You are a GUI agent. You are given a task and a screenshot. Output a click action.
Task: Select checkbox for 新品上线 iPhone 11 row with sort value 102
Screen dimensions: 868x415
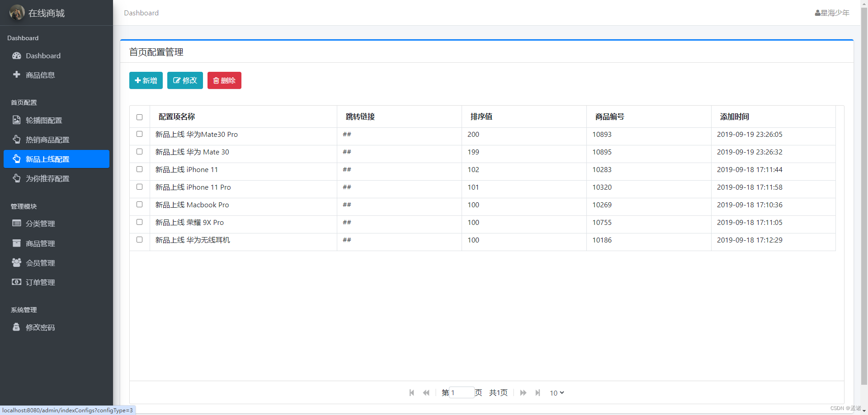click(x=139, y=169)
